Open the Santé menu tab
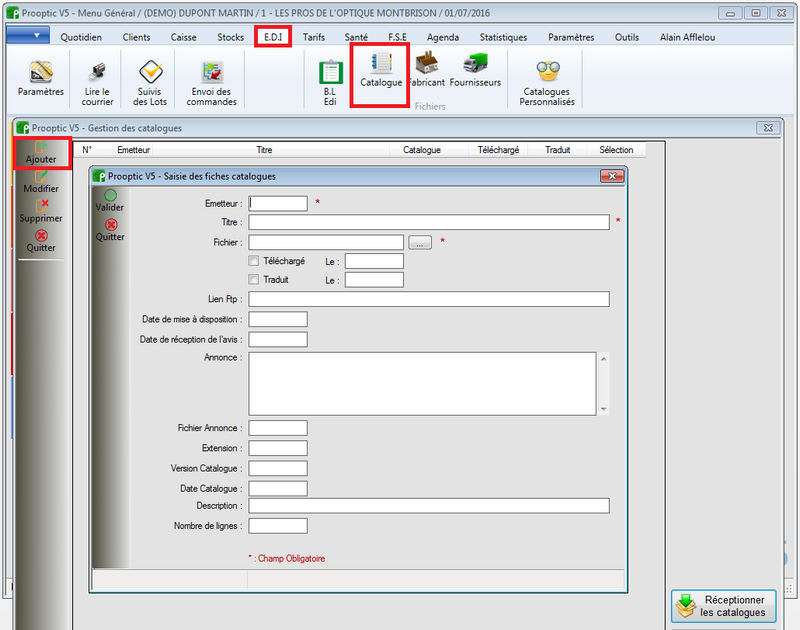This screenshot has width=800, height=630. [356, 37]
